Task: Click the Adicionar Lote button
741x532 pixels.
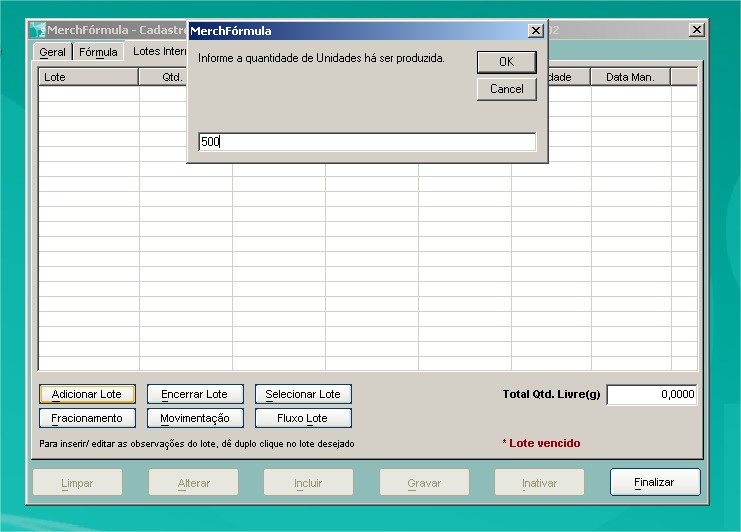Action: [86, 394]
